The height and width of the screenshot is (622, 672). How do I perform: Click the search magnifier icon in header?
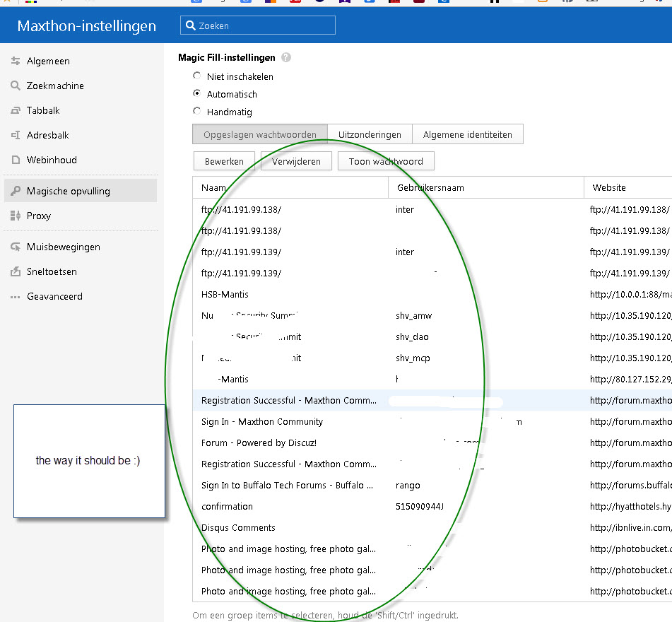click(191, 25)
